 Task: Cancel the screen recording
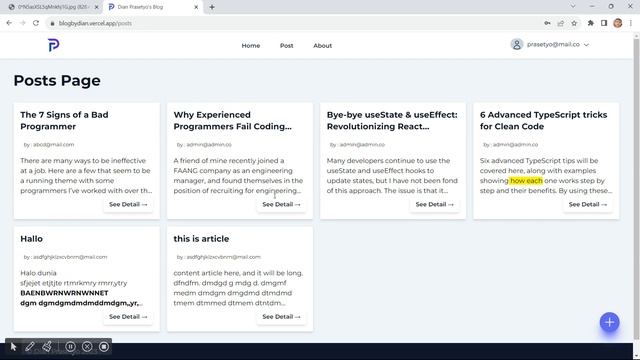tap(87, 347)
